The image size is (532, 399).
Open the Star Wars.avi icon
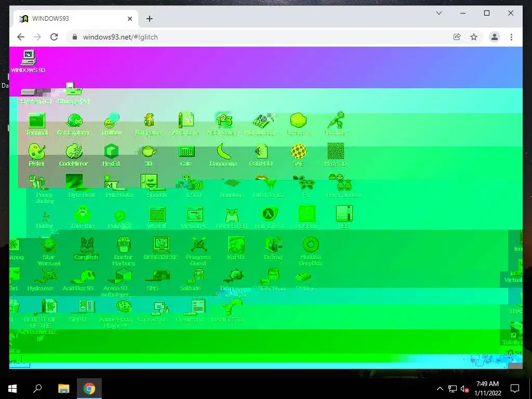[x=49, y=245]
